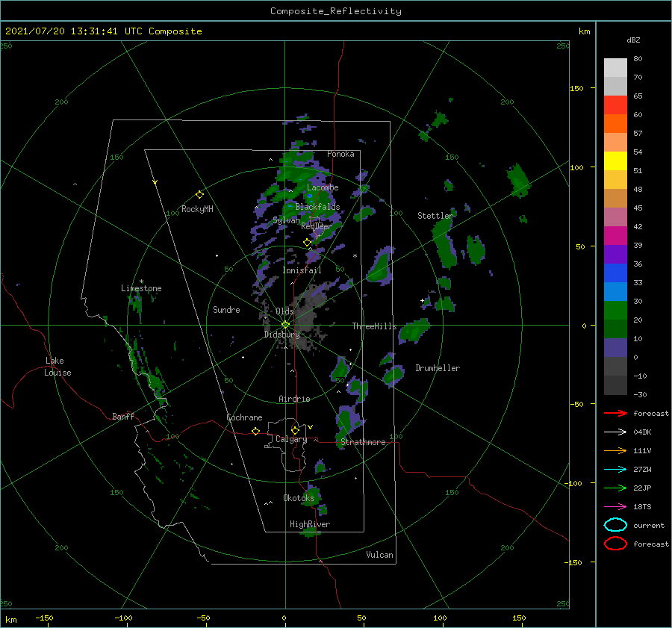The height and width of the screenshot is (628, 672).
Task: Click the Limestone label
Action: coord(141,288)
